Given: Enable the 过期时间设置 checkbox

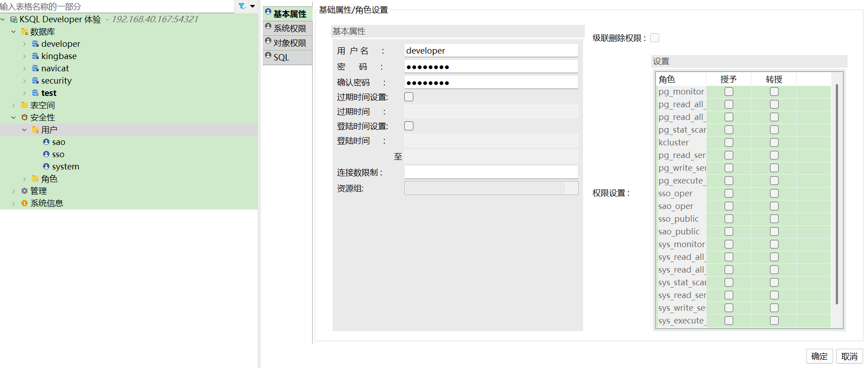Looking at the screenshot, I should click(x=409, y=97).
